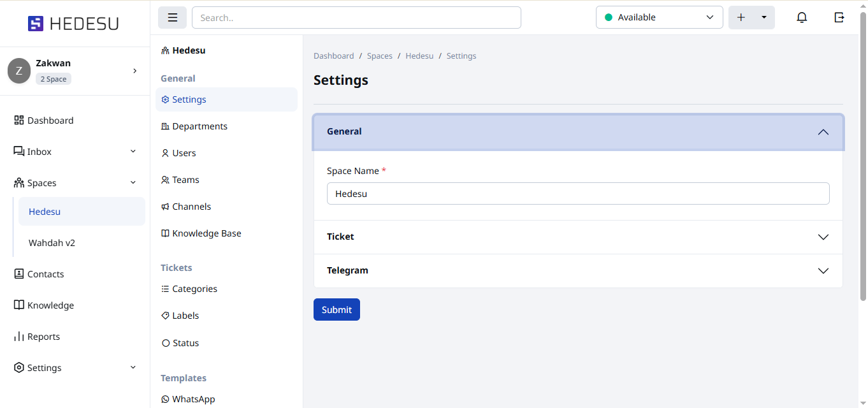The image size is (868, 408).
Task: Open dropdown caret beside plus button
Action: (763, 18)
